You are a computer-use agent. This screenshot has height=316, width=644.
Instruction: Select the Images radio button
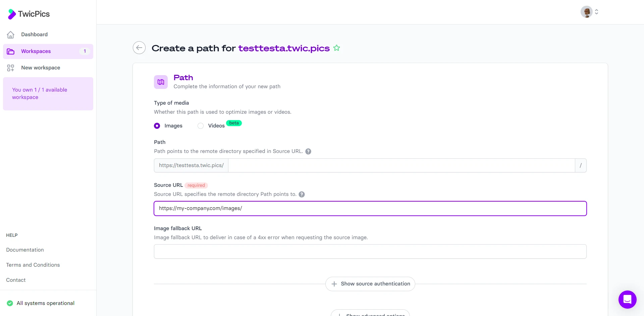[157, 126]
